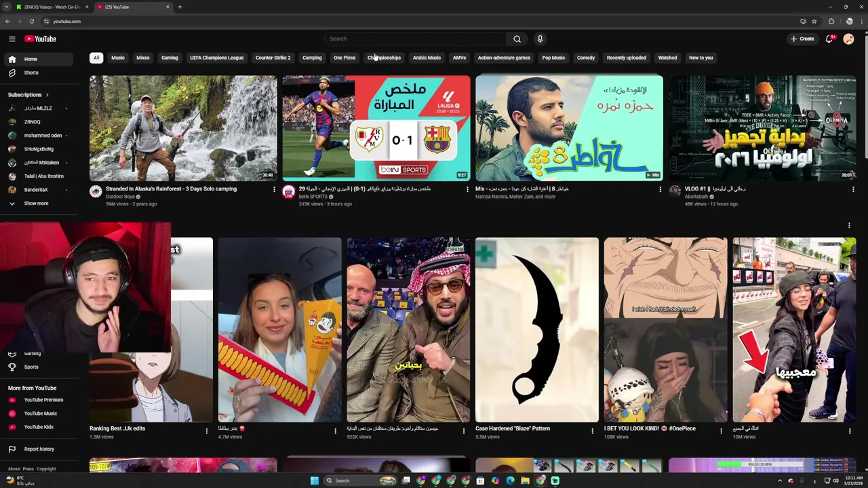The width and height of the screenshot is (868, 488).
Task: Click the search magnifier button
Action: (x=517, y=39)
